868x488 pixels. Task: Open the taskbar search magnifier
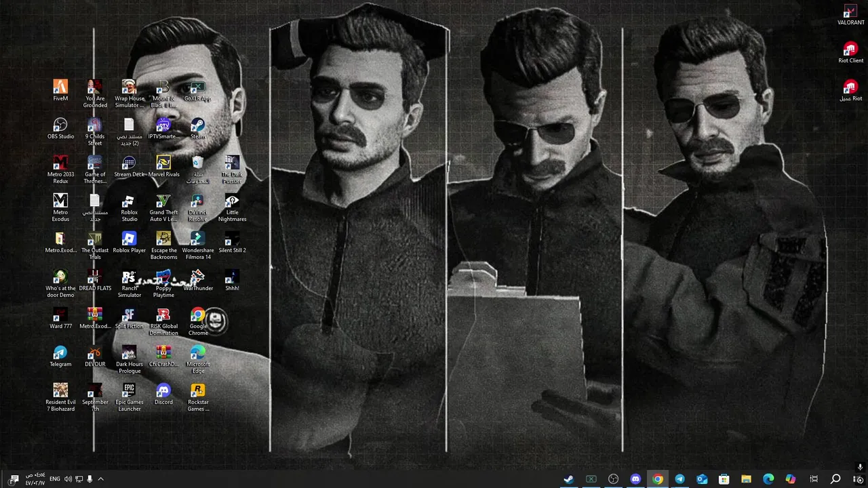835,479
